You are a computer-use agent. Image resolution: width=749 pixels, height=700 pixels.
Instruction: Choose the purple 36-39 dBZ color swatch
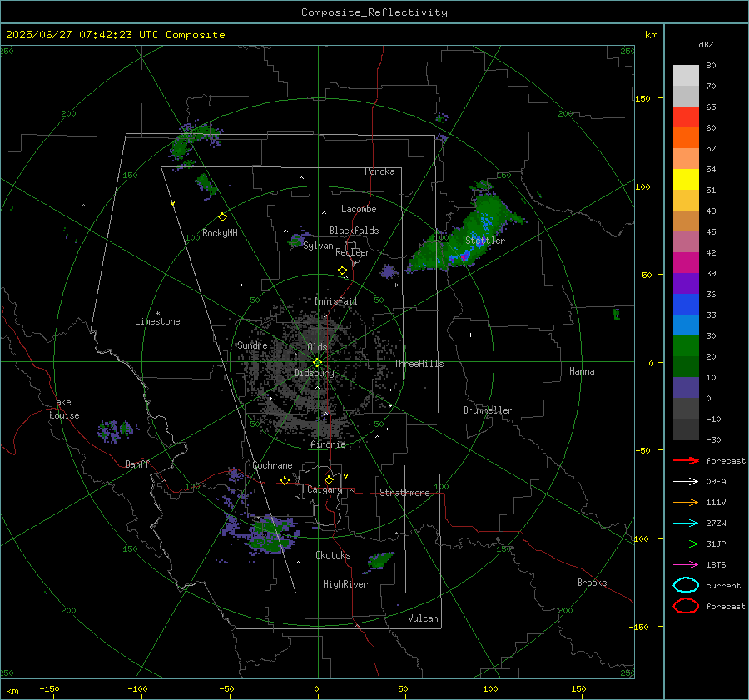click(x=686, y=283)
